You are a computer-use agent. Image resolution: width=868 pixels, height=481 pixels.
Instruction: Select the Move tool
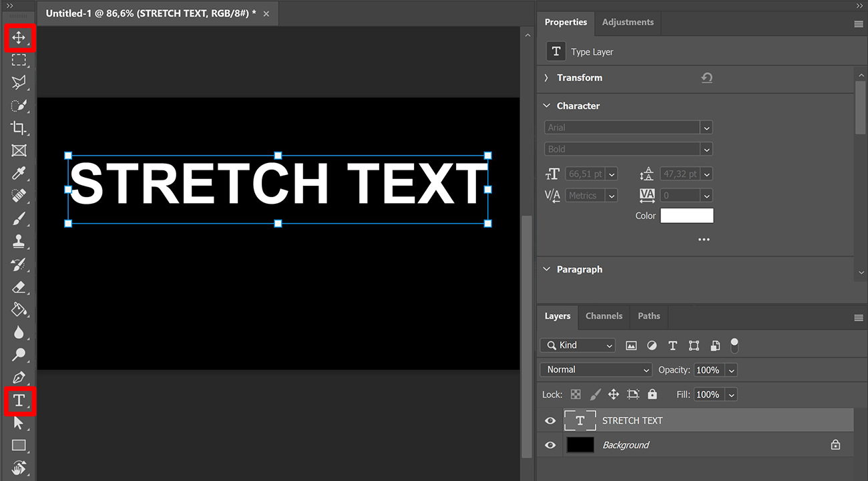click(x=19, y=38)
